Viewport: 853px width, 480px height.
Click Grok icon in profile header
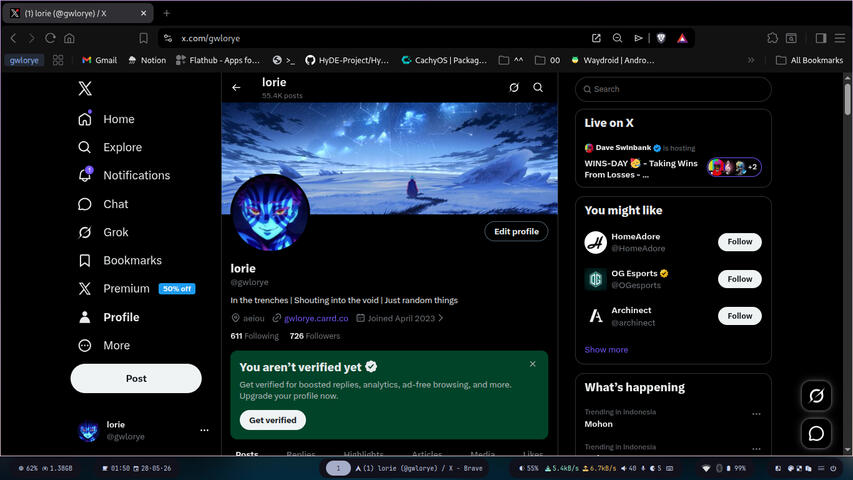tap(514, 88)
